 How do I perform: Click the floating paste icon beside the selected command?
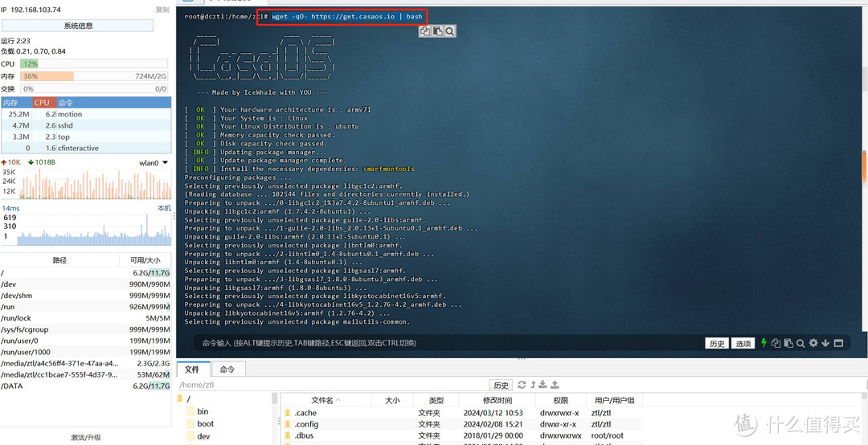point(437,31)
